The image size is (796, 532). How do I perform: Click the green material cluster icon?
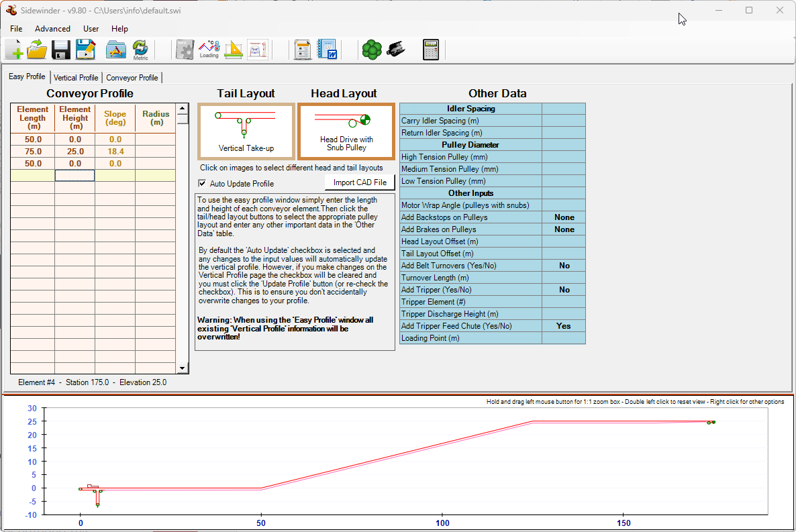(371, 50)
